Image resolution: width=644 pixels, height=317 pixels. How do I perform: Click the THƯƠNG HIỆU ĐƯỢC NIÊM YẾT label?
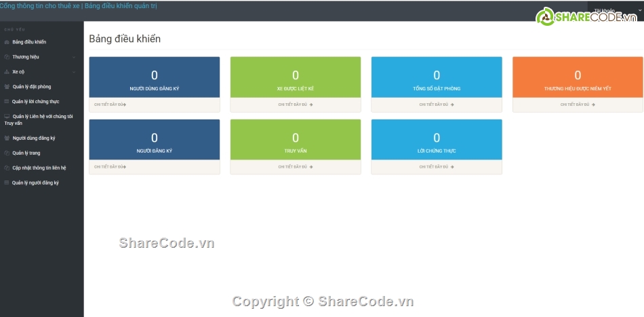click(578, 89)
